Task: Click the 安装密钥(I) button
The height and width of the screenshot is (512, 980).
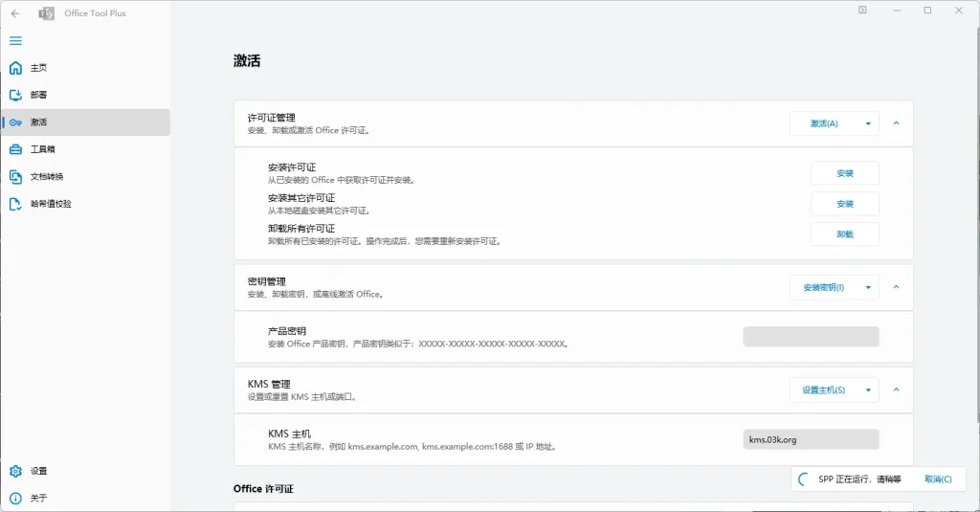Action: [824, 287]
